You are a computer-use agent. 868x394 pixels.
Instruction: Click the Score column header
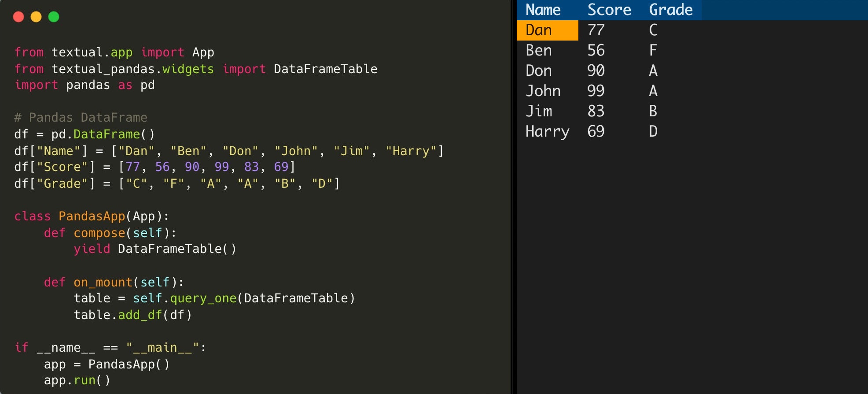click(x=609, y=10)
